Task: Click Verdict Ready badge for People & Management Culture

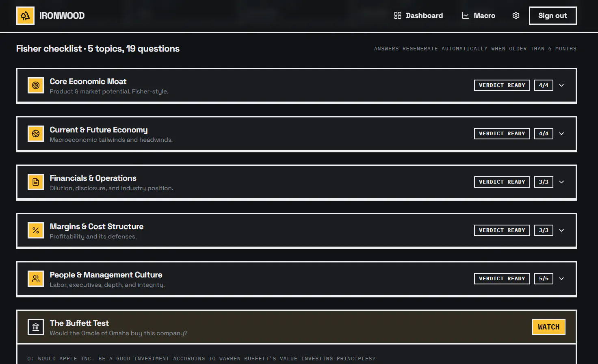Action: pyautogui.click(x=502, y=279)
